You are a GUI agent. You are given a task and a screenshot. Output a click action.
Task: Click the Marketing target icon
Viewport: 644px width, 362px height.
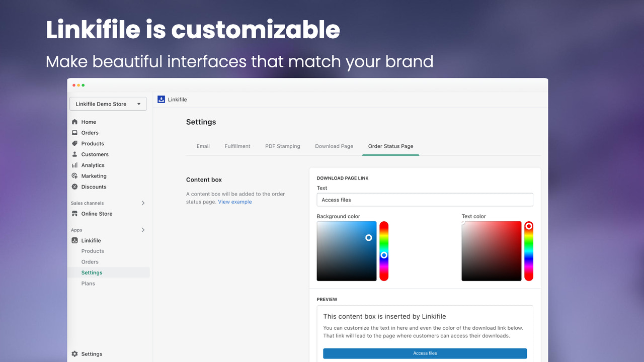point(75,176)
